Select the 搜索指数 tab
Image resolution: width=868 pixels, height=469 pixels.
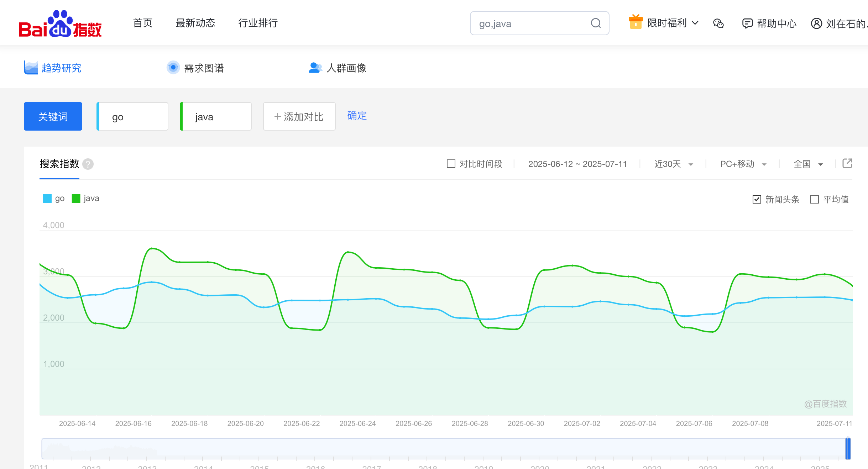[x=59, y=164]
